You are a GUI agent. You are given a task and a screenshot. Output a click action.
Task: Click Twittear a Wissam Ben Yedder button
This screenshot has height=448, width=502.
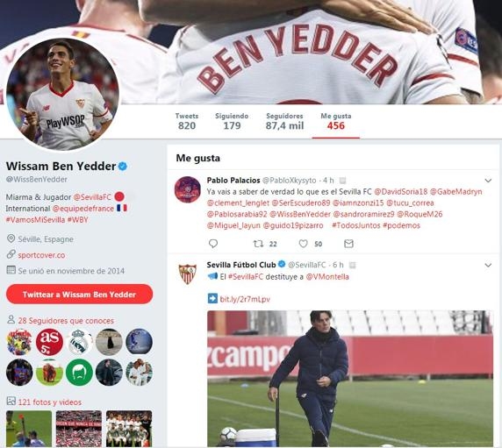[x=79, y=295]
